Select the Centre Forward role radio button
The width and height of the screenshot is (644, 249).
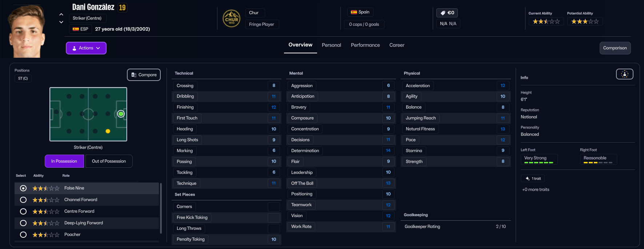pyautogui.click(x=23, y=211)
